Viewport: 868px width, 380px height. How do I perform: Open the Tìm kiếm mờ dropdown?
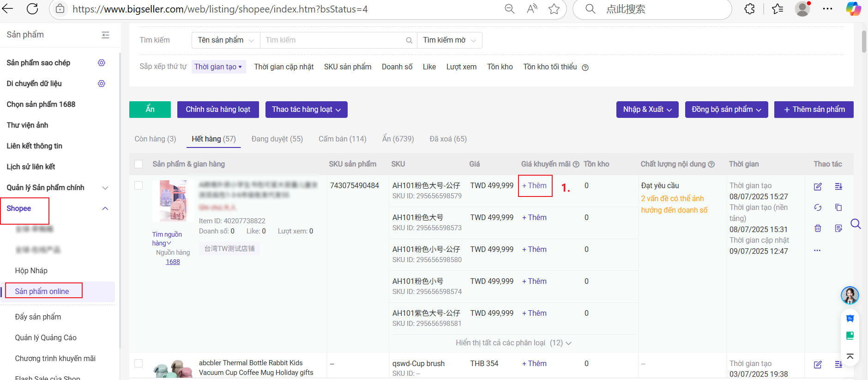pos(449,40)
